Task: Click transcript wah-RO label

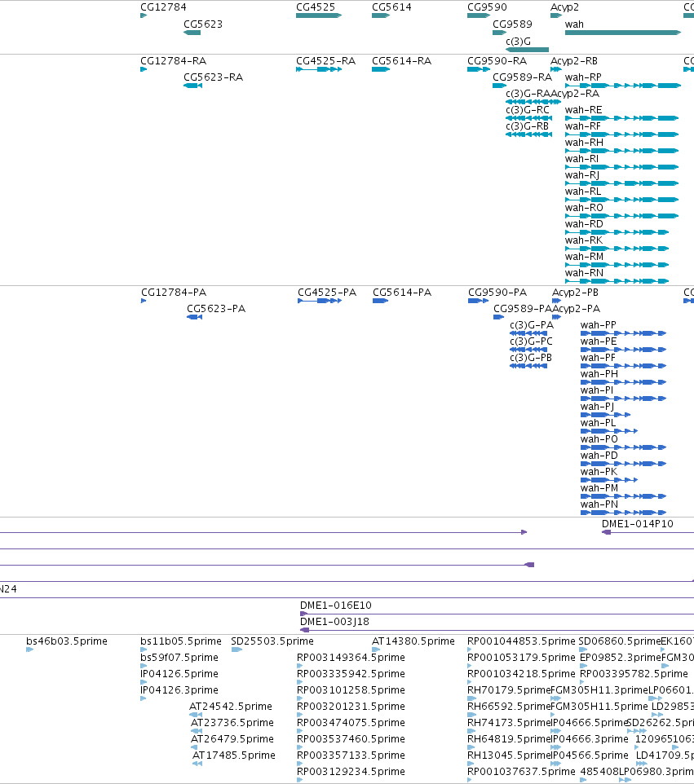Action: [584, 208]
